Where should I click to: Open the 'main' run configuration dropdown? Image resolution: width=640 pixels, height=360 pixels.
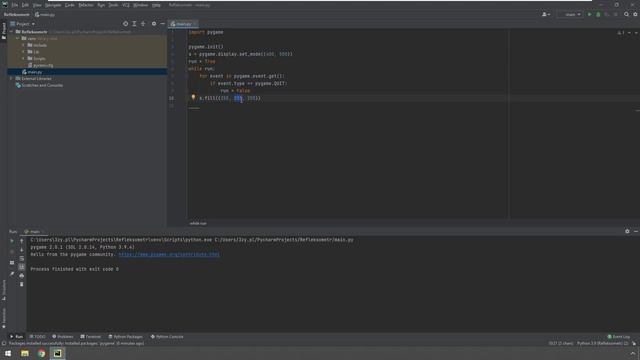570,14
